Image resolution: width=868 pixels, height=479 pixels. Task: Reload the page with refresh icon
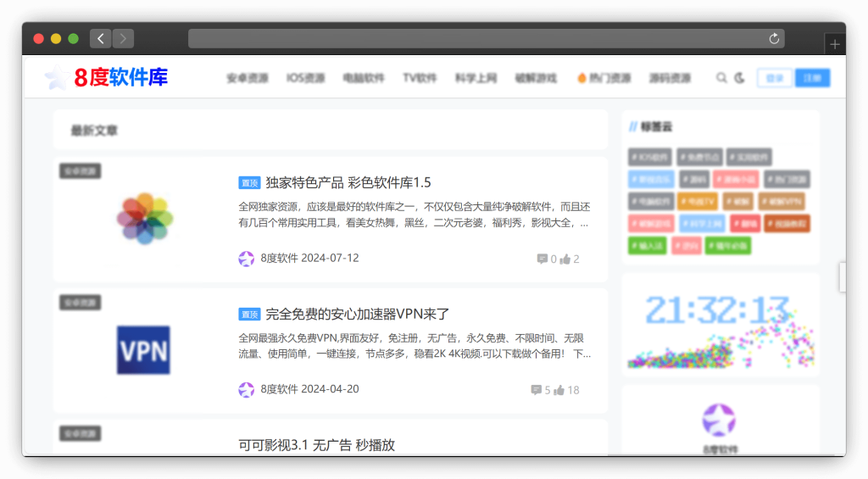(x=774, y=39)
